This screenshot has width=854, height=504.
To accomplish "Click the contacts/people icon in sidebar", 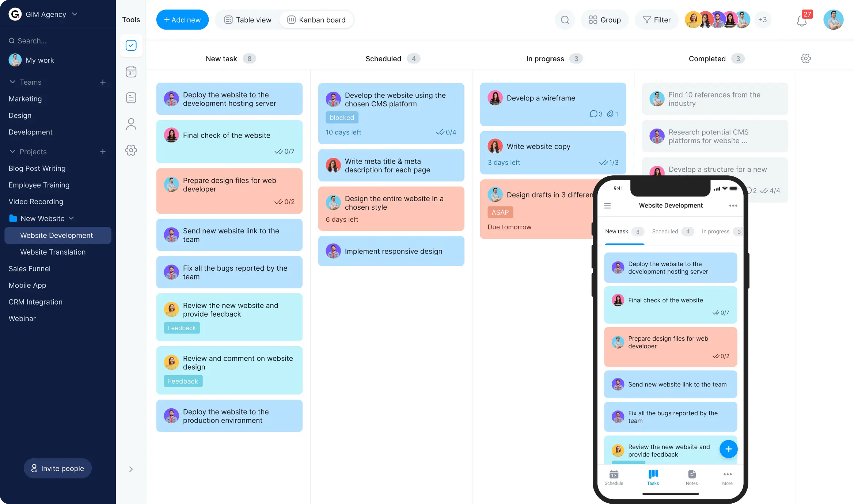I will point(131,124).
